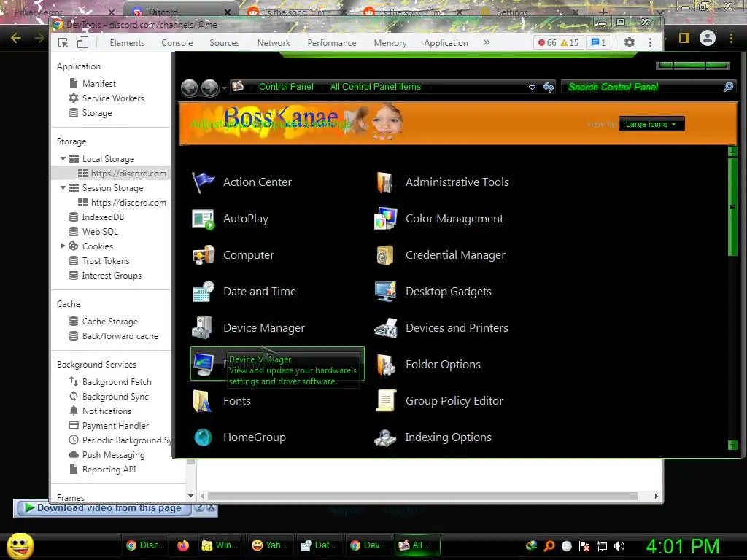Click search magnifier in Control Panel
Viewport: 747px width, 560px height.
tap(728, 87)
